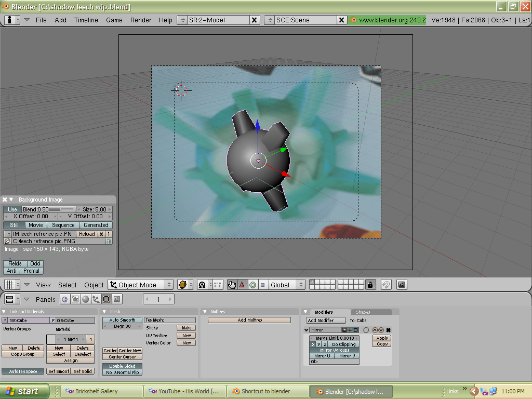
Task: Collapse the Mirror modifier with its arrow
Action: pyautogui.click(x=305, y=329)
